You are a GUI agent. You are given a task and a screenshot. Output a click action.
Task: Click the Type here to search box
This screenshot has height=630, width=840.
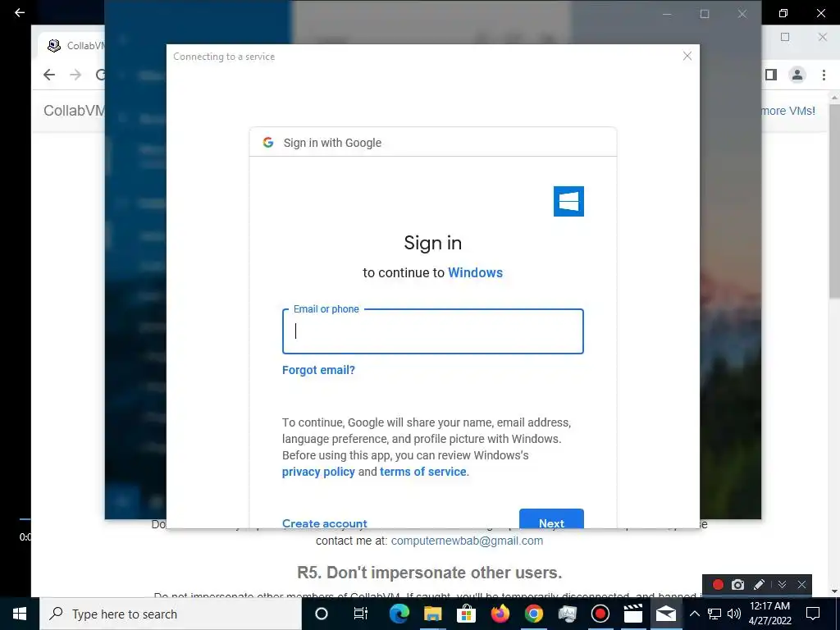click(171, 614)
